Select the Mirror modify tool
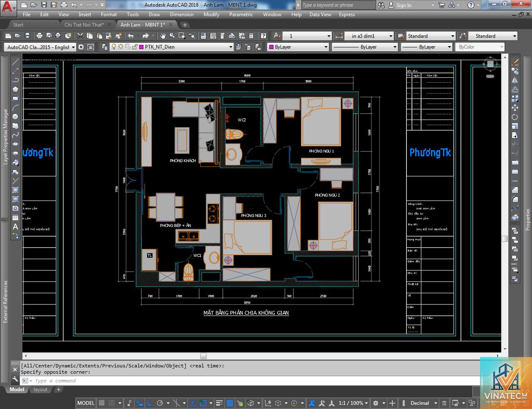Image resolution: width=532 pixels, height=409 pixels. 515,80
